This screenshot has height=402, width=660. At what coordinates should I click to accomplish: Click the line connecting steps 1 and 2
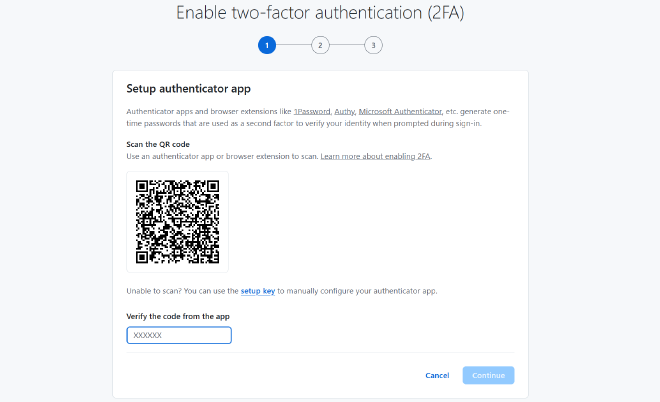click(293, 45)
